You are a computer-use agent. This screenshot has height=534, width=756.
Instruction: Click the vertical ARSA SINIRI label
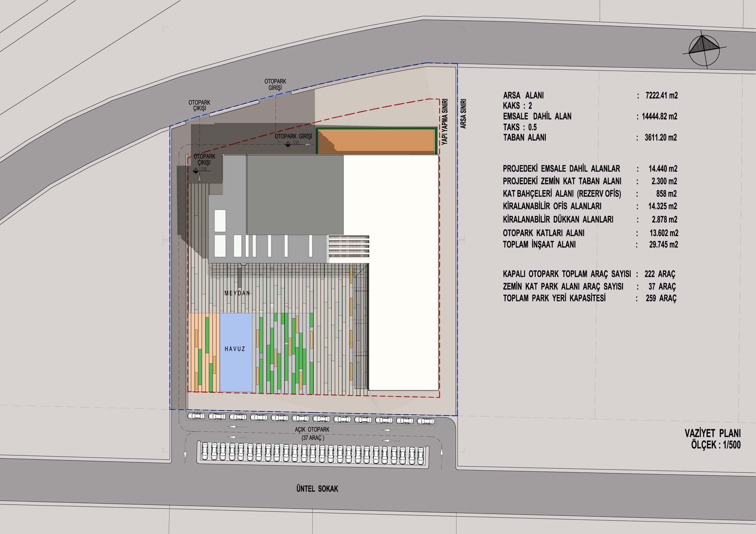(x=463, y=114)
